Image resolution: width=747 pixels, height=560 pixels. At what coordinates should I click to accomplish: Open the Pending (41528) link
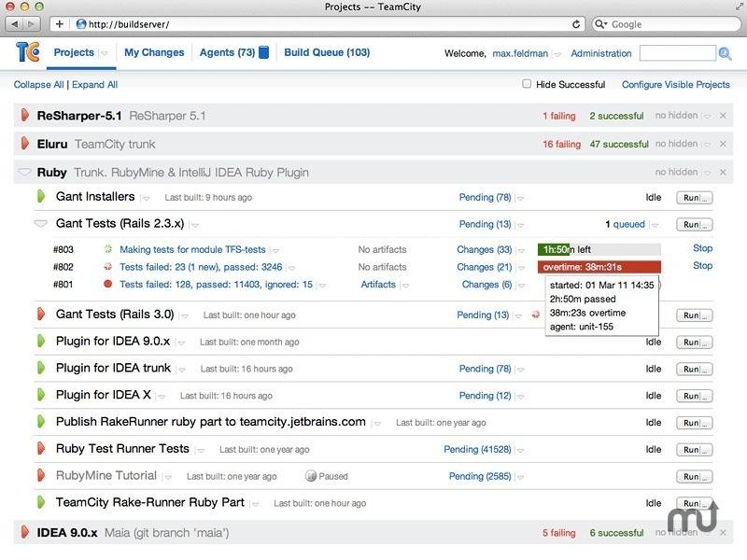coord(477,449)
